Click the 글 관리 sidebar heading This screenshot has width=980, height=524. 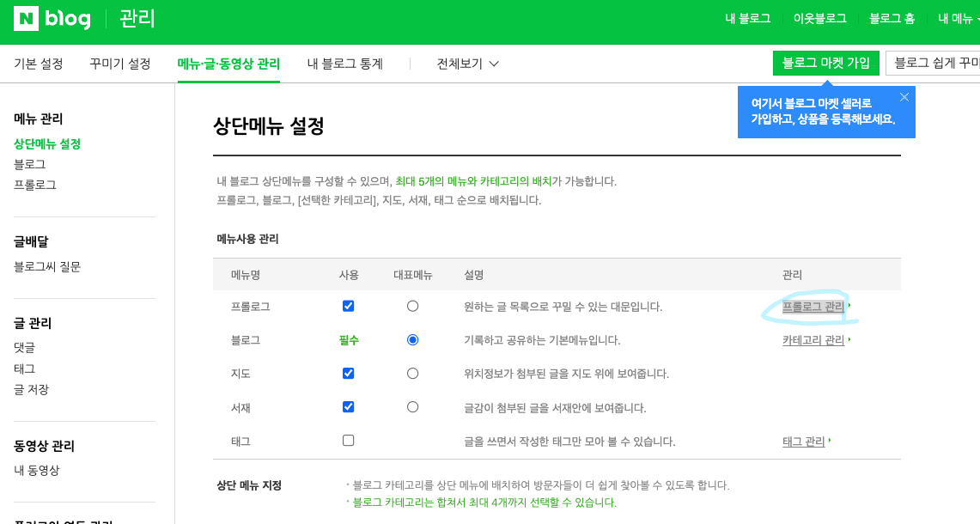click(x=33, y=323)
